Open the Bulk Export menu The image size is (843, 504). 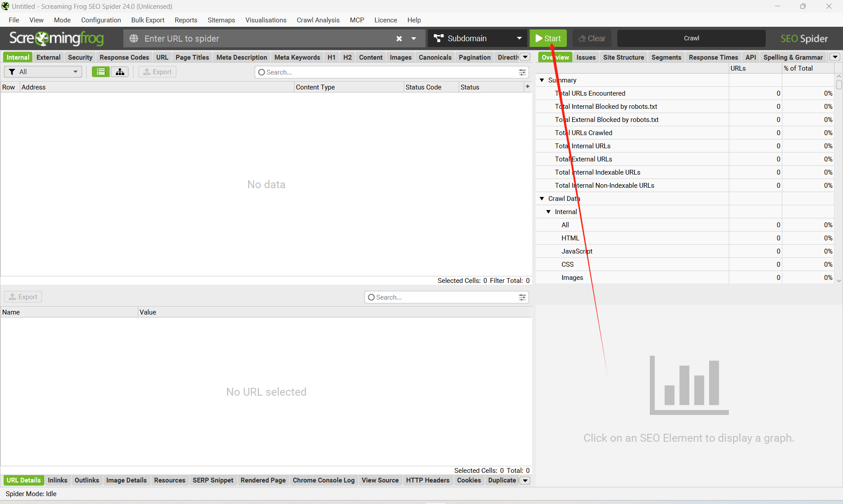148,20
